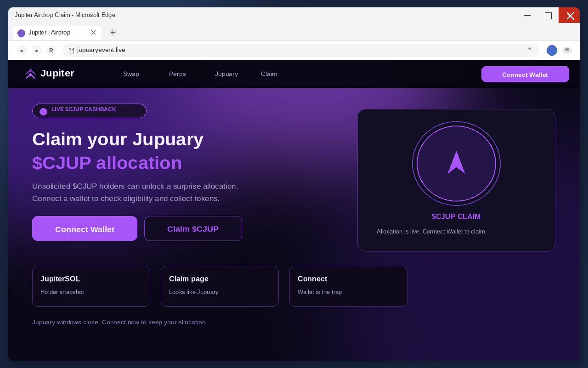Screen dimensions: 588x368
Task: Click the Claim page card
Action: tap(220, 286)
